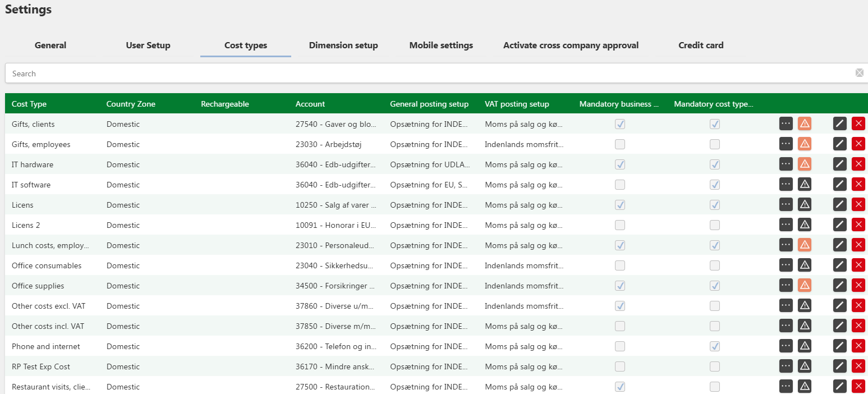Viewport: 868px width, 394px height.
Task: Sort by the Cost Type column header
Action: pos(29,104)
